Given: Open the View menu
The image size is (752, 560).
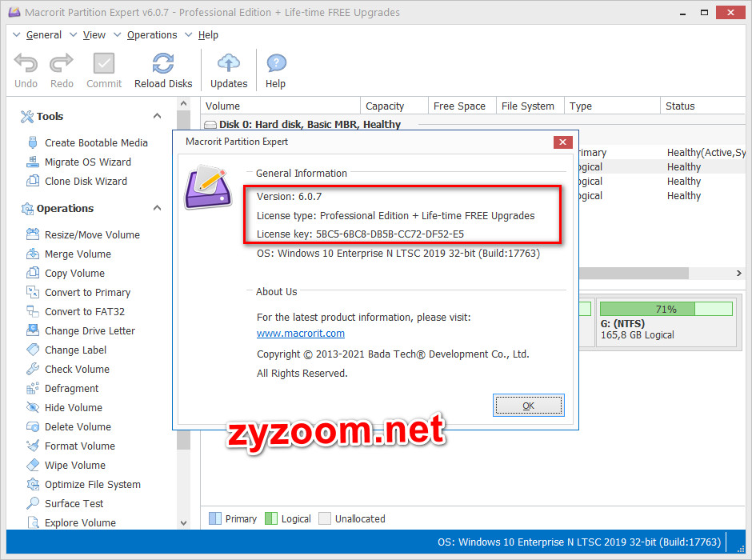Looking at the screenshot, I should coord(94,35).
